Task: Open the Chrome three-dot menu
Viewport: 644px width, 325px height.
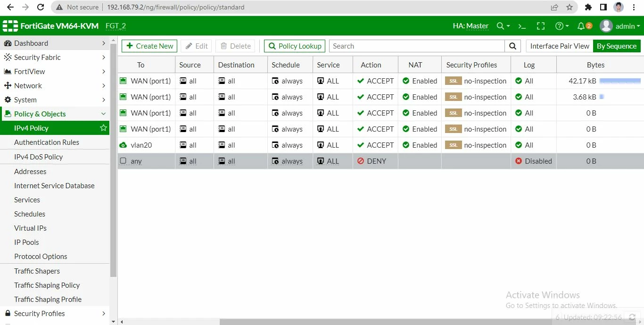Action: (x=634, y=7)
